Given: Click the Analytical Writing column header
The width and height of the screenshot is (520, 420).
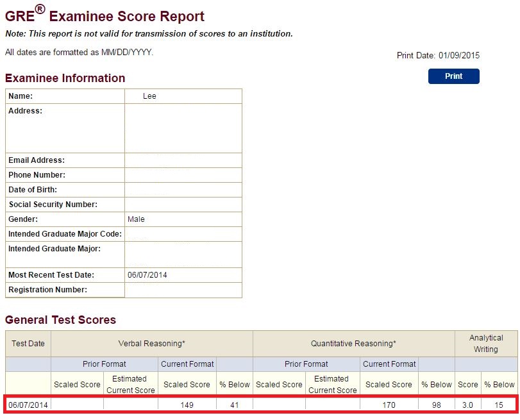Looking at the screenshot, I should click(x=486, y=344).
